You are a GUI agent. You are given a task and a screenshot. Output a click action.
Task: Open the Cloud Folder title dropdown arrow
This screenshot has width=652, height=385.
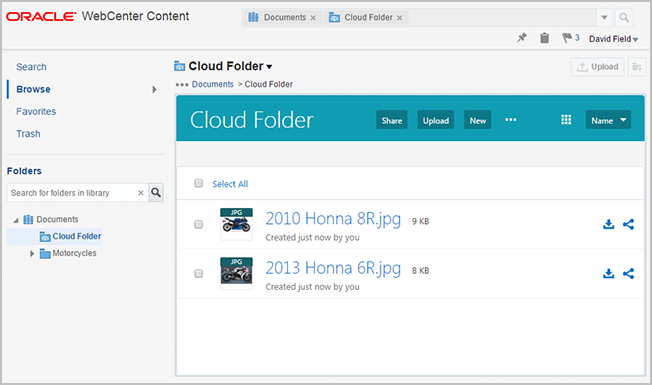[x=269, y=67]
